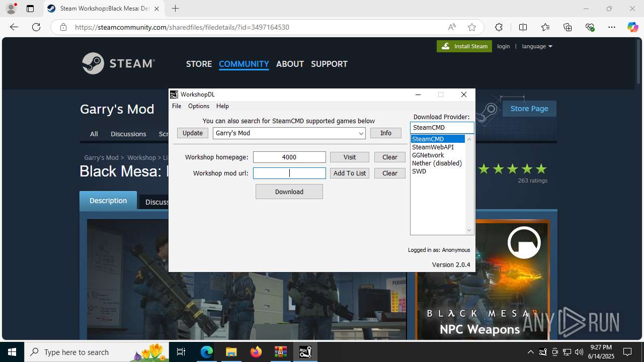
Task: Click the taskbar search box
Action: point(97,352)
